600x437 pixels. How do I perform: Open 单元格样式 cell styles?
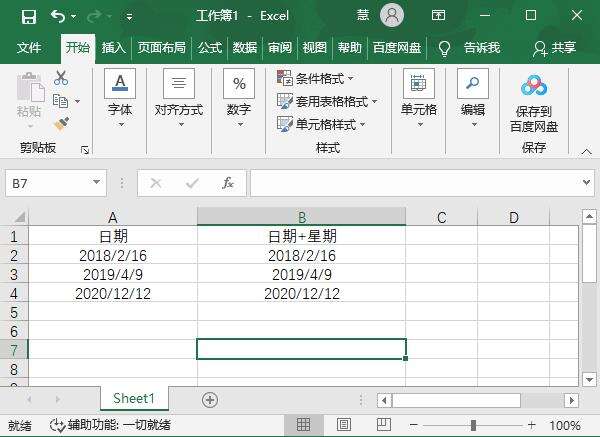tap(321, 124)
